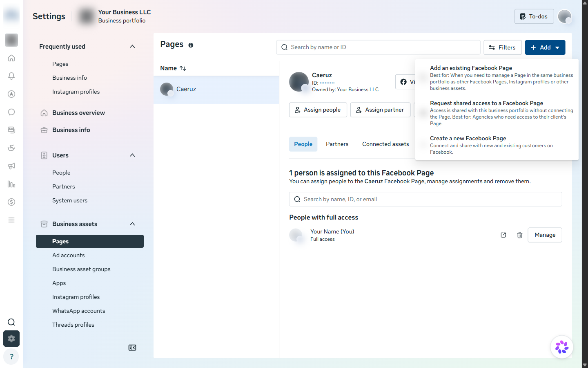Select the People tab

(x=303, y=144)
